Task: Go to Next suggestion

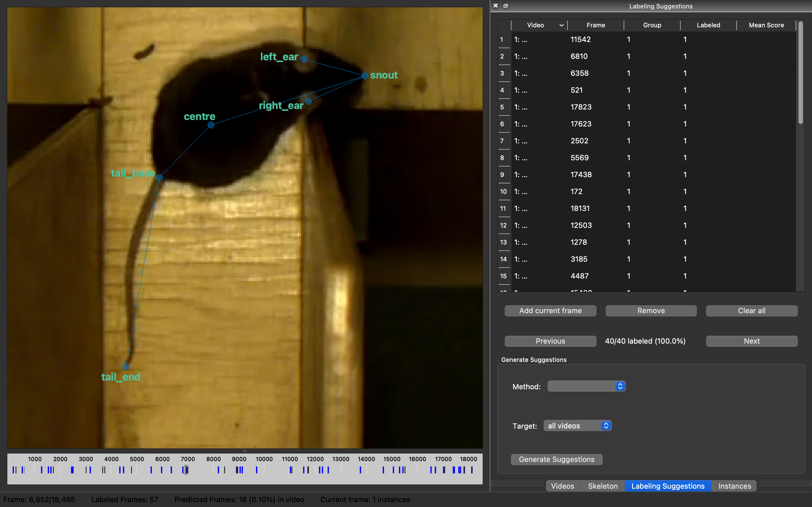Action: [751, 341]
